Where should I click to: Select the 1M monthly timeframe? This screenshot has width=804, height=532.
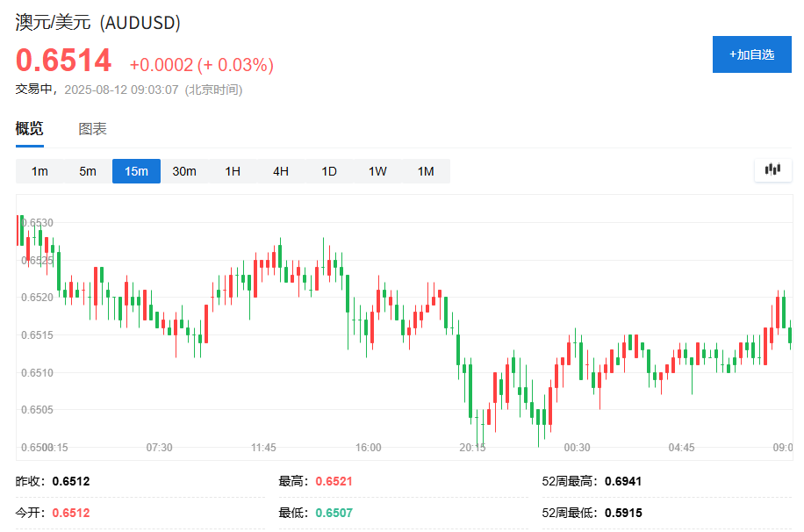426,171
